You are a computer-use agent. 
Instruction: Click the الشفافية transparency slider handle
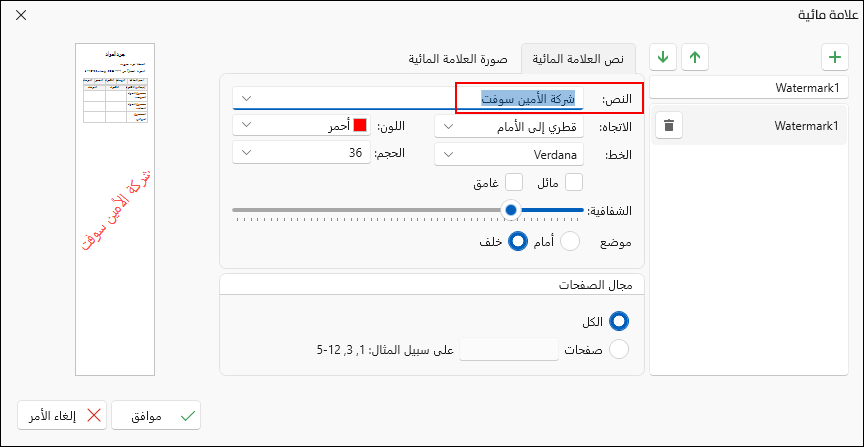(x=511, y=210)
